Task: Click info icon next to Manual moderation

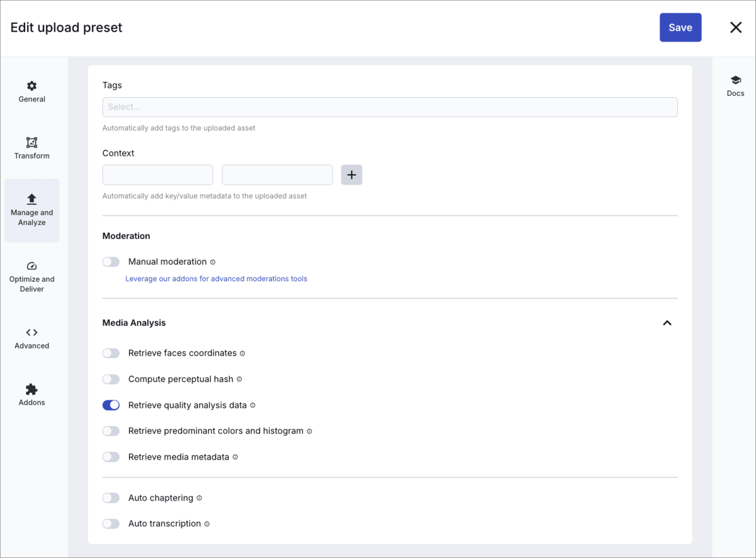Action: [213, 262]
